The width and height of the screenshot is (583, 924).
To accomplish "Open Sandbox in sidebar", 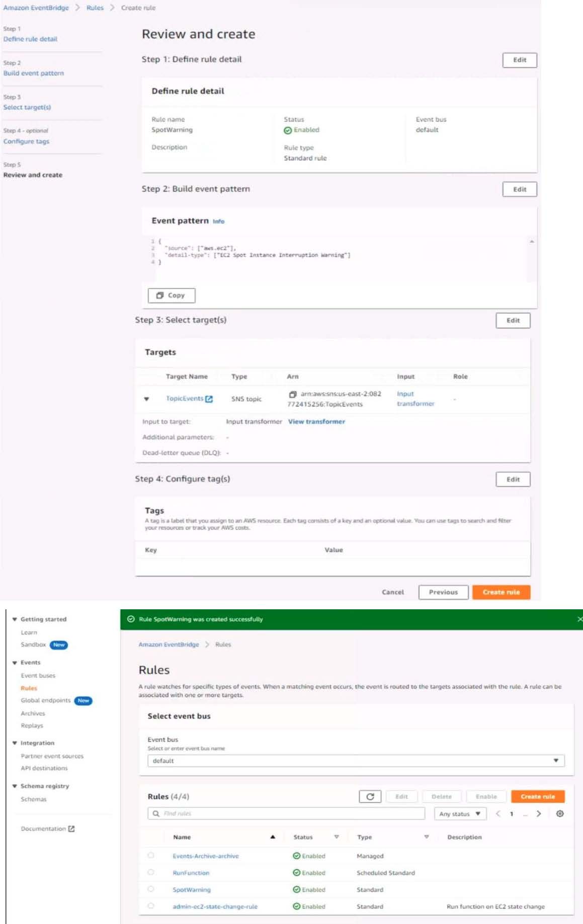I will point(33,644).
